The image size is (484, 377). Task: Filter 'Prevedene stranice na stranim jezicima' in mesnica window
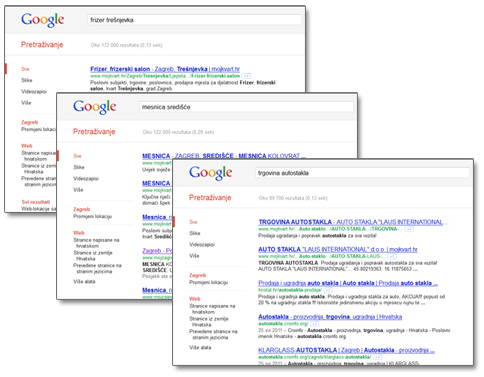click(x=97, y=269)
